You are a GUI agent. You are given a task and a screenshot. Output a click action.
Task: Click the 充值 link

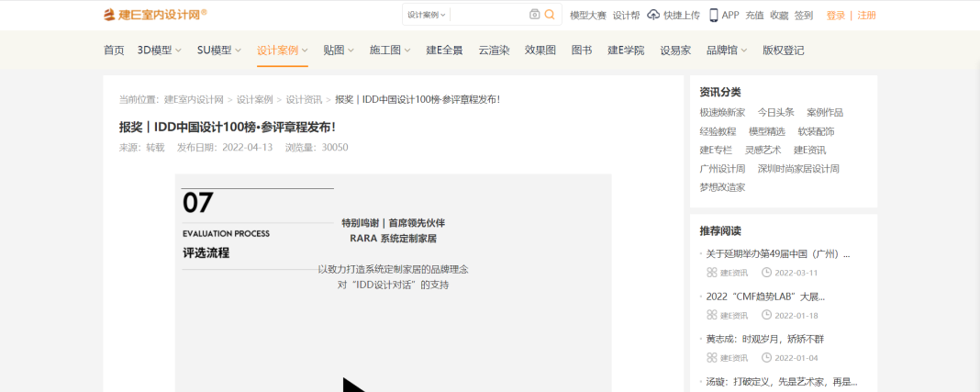[755, 16]
